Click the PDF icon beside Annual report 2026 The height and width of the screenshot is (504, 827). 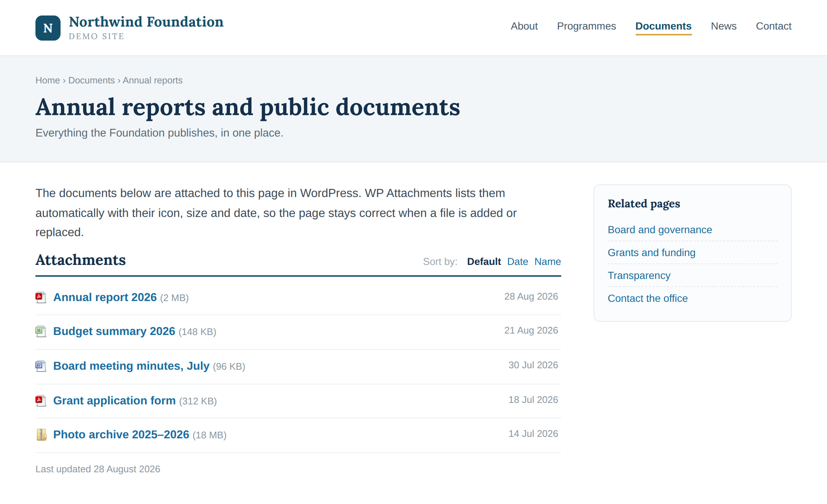click(x=41, y=297)
